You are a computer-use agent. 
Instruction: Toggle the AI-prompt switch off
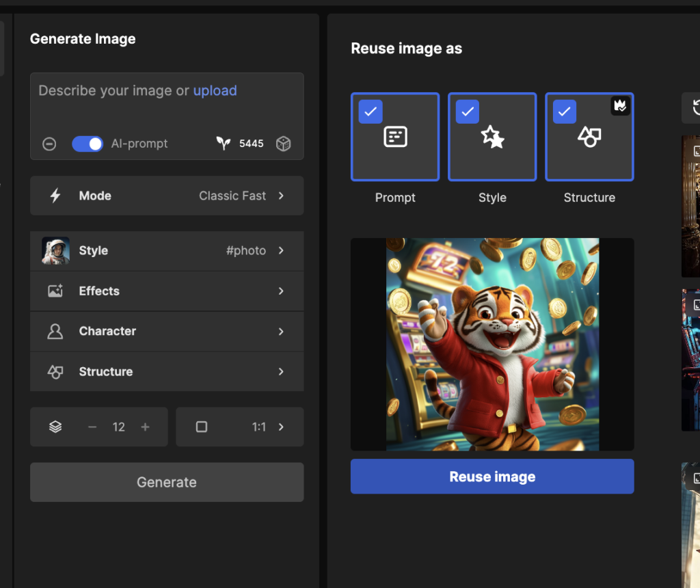click(x=87, y=144)
